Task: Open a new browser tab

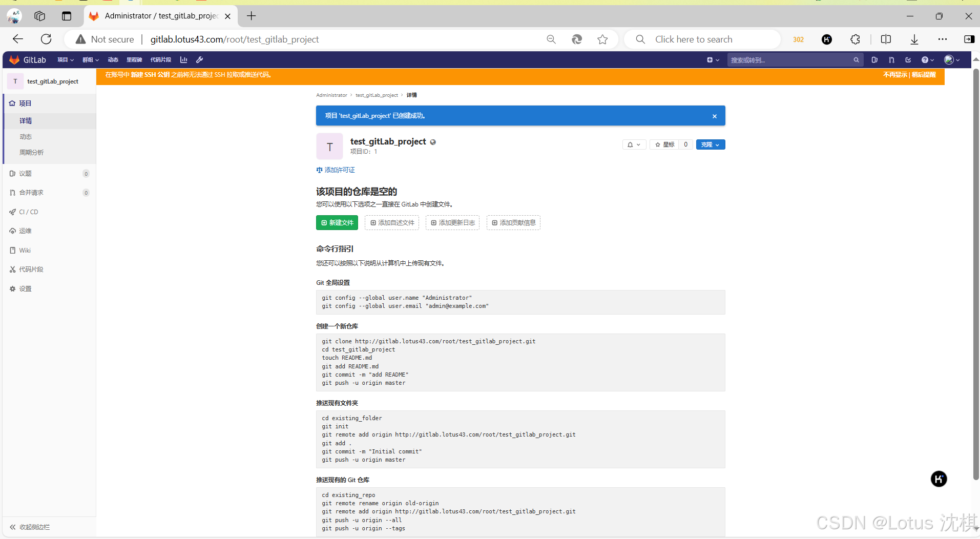Action: (x=251, y=16)
